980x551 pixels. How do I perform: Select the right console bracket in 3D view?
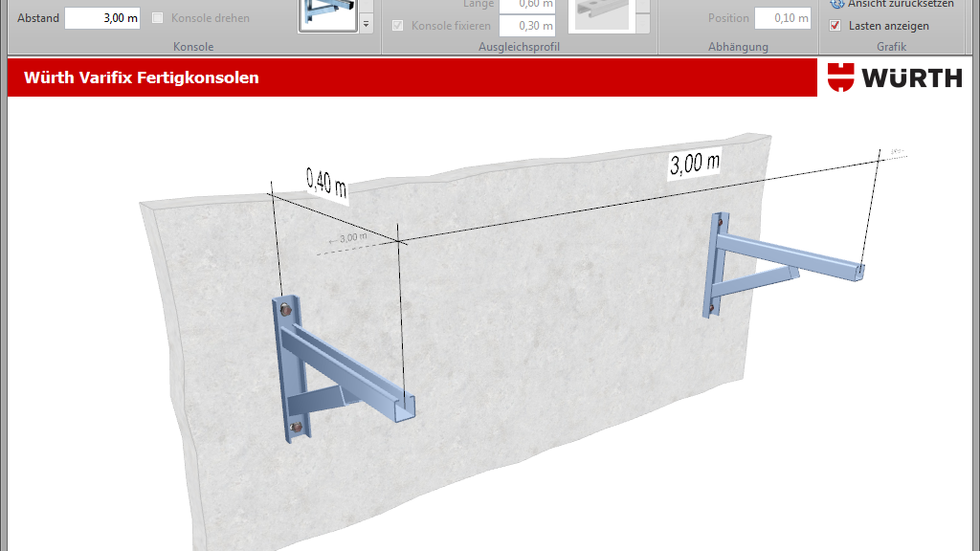click(x=784, y=264)
